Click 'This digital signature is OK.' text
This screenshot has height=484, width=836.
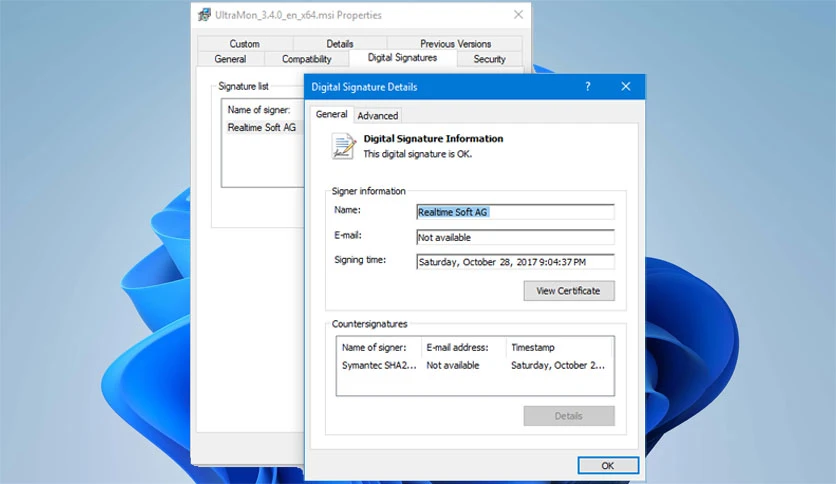coord(417,154)
